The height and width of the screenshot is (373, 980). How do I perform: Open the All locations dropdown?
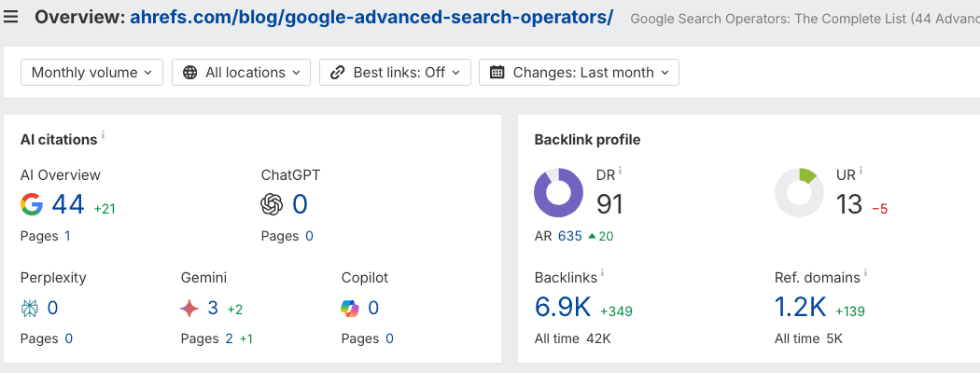(x=241, y=73)
